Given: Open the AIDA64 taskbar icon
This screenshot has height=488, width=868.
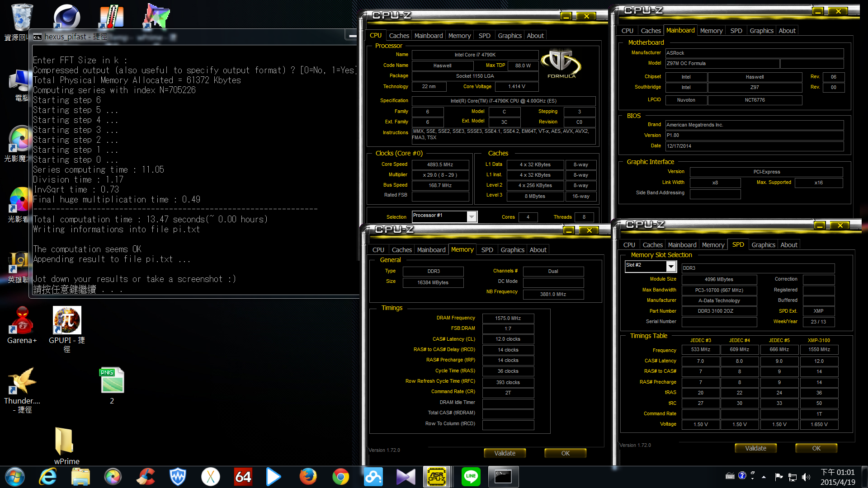Looking at the screenshot, I should (x=243, y=477).
